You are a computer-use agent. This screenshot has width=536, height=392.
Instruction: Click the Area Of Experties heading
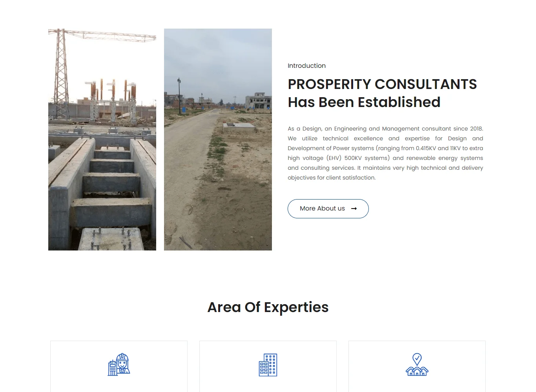(268, 307)
